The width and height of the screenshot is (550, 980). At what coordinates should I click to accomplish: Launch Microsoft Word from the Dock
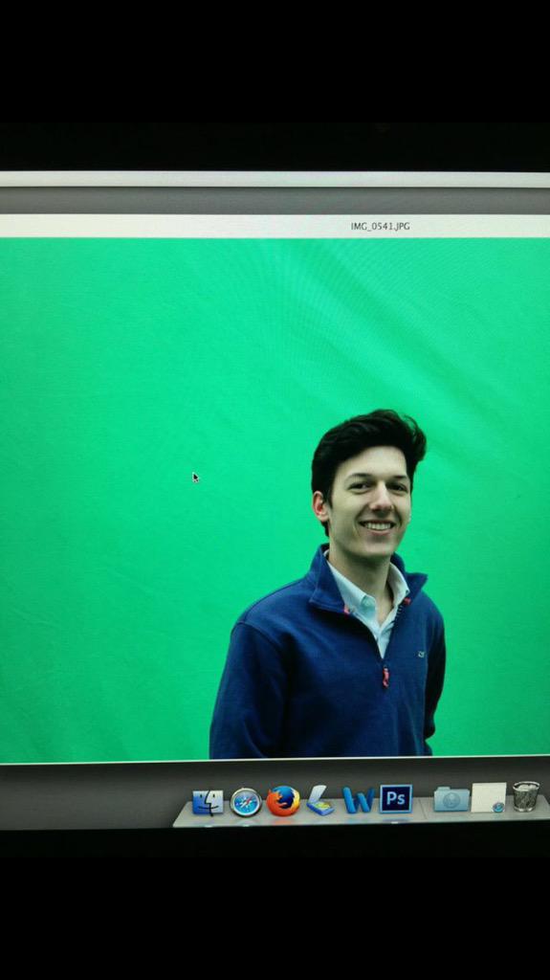click(358, 801)
